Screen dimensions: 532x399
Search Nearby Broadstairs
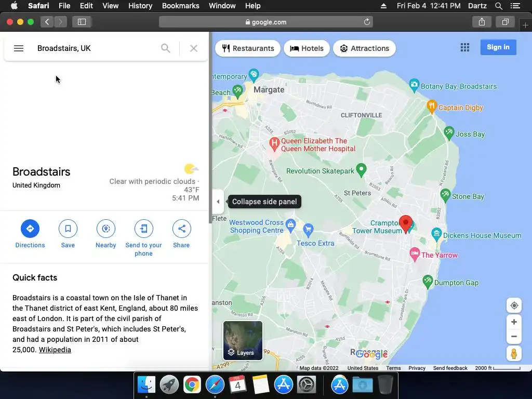106,229
